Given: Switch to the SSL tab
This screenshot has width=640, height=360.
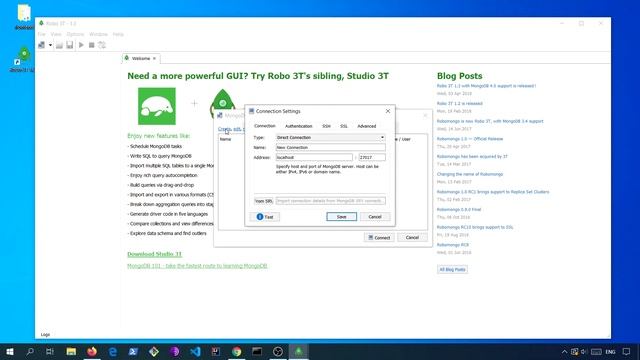Looking at the screenshot, I should 344,126.
